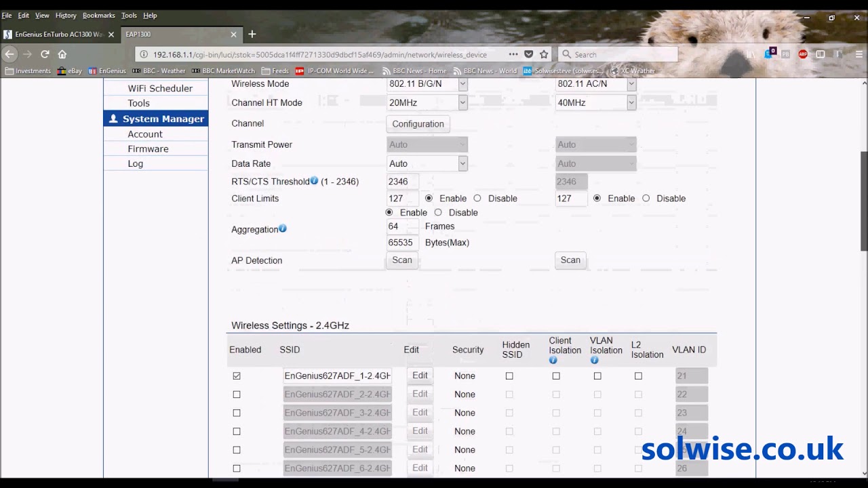This screenshot has width=868, height=488.
Task: Open the BBC News - Home feed
Action: 414,70
